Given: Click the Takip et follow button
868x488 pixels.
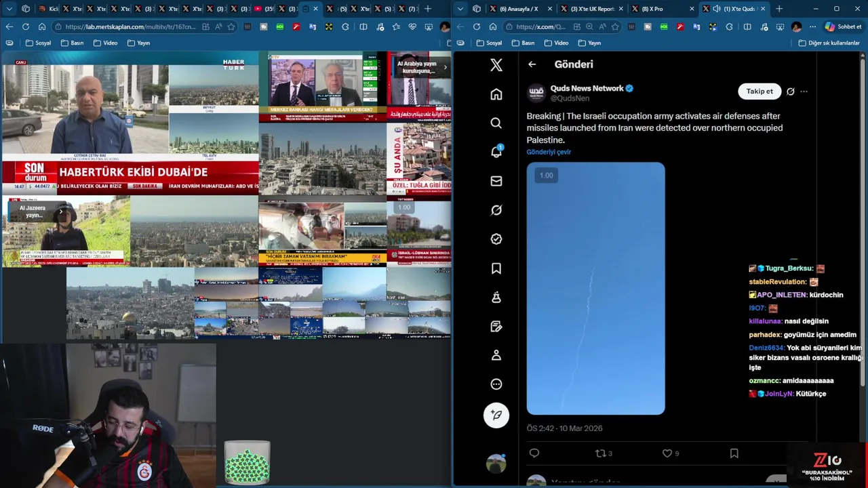Looking at the screenshot, I should point(759,91).
